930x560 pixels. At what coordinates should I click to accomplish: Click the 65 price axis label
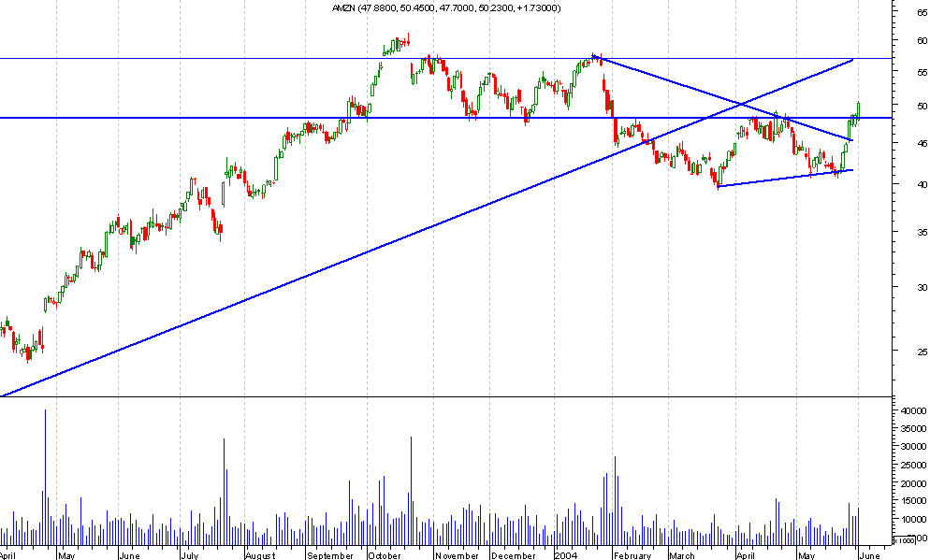point(923,12)
